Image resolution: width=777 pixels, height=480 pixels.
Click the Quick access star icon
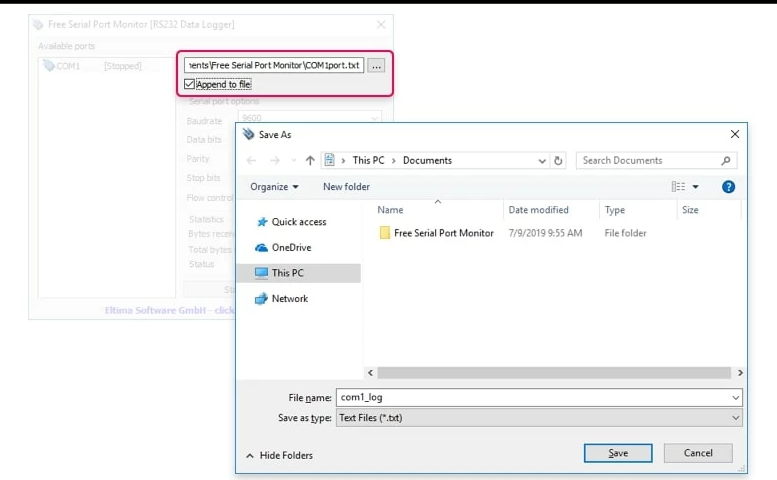pos(262,222)
